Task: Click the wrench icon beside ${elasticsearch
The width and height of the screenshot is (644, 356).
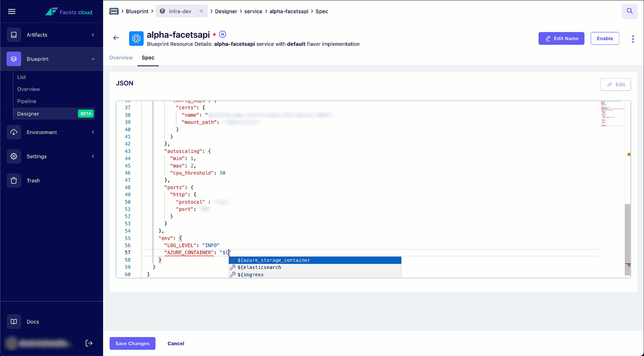Action: point(233,267)
